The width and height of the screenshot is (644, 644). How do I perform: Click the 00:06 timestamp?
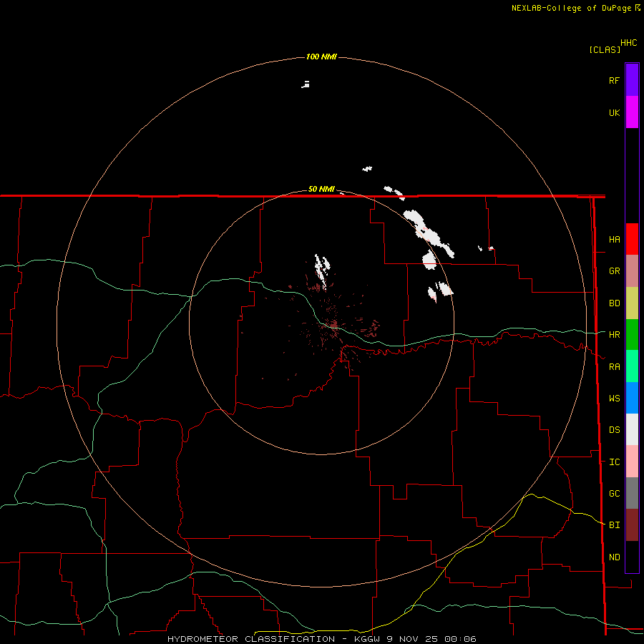tap(461, 639)
